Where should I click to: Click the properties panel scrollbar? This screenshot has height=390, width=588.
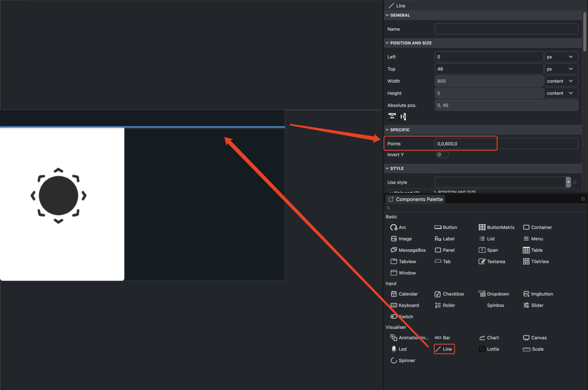(585, 31)
